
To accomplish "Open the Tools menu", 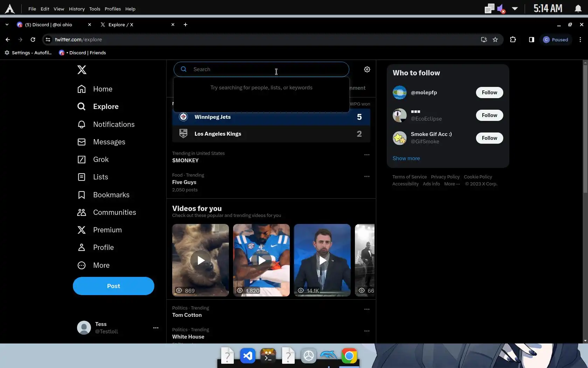I will pyautogui.click(x=94, y=9).
